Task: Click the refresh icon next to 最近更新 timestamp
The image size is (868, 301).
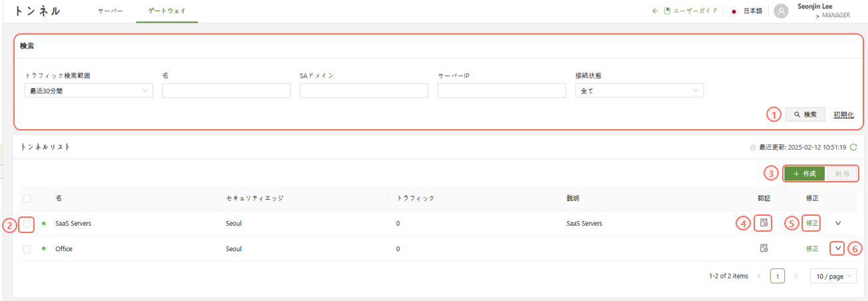Action: (853, 147)
